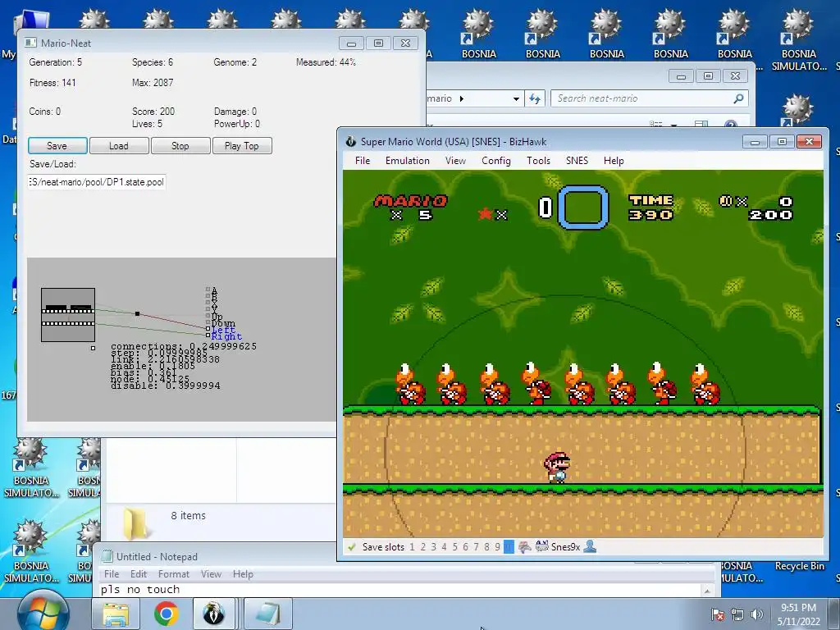Open the Tools menu in BizHawk

538,161
